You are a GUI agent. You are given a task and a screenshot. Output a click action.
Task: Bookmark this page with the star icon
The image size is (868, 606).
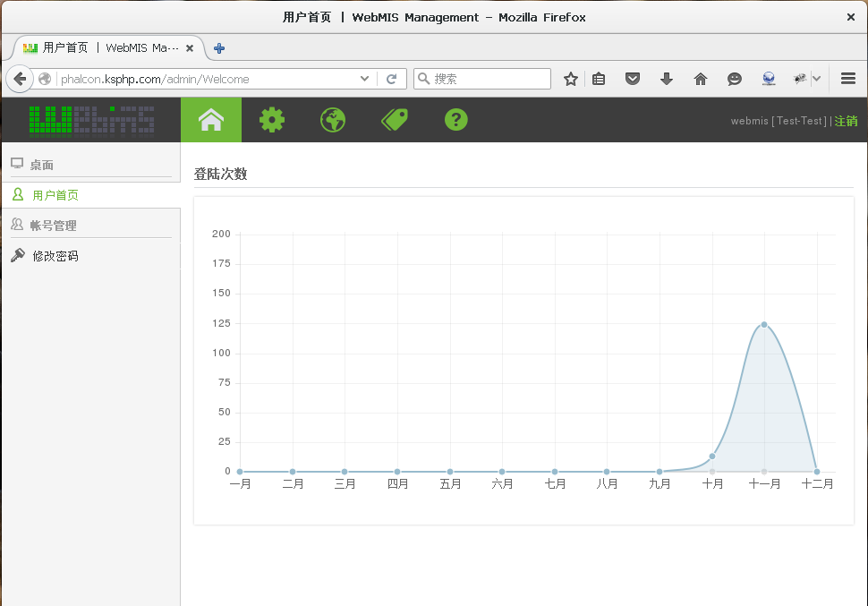(571, 79)
